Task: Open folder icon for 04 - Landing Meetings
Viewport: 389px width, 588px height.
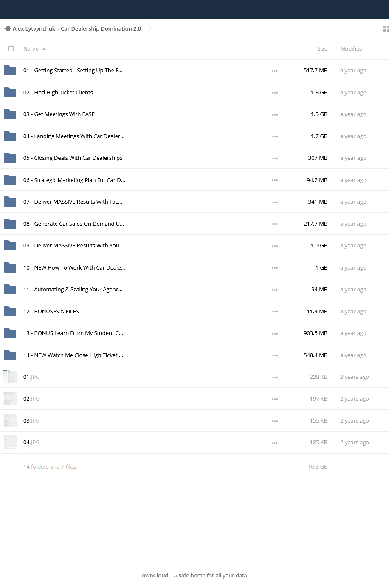Action: [10, 136]
